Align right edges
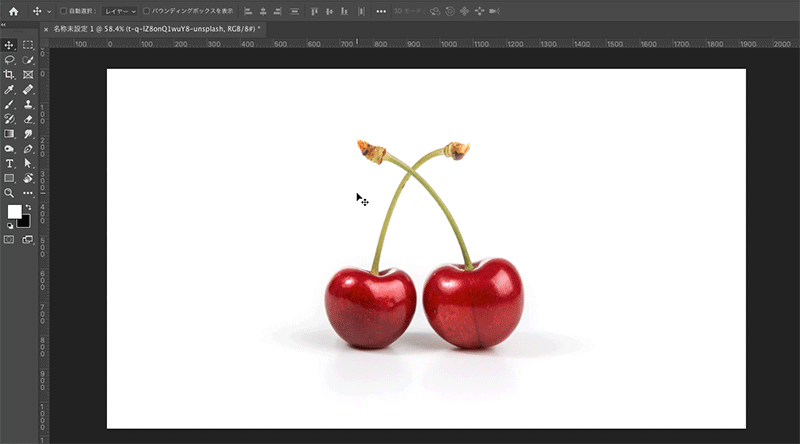This screenshot has width=800, height=444. click(x=278, y=11)
